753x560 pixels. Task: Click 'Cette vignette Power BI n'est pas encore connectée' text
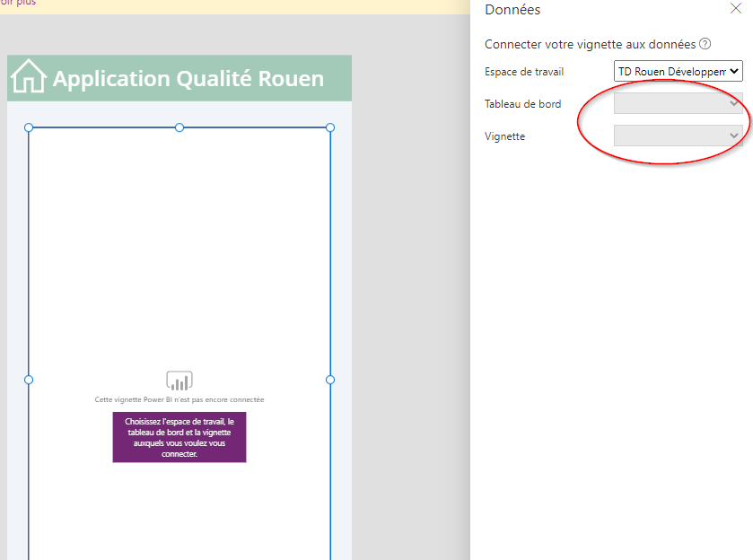click(x=179, y=399)
